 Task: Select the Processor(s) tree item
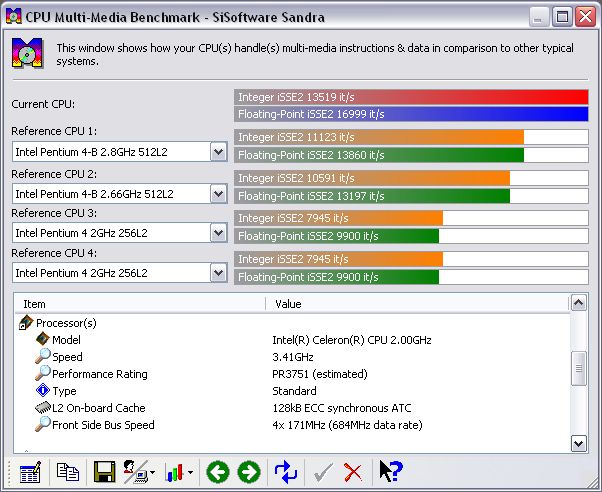click(x=66, y=323)
